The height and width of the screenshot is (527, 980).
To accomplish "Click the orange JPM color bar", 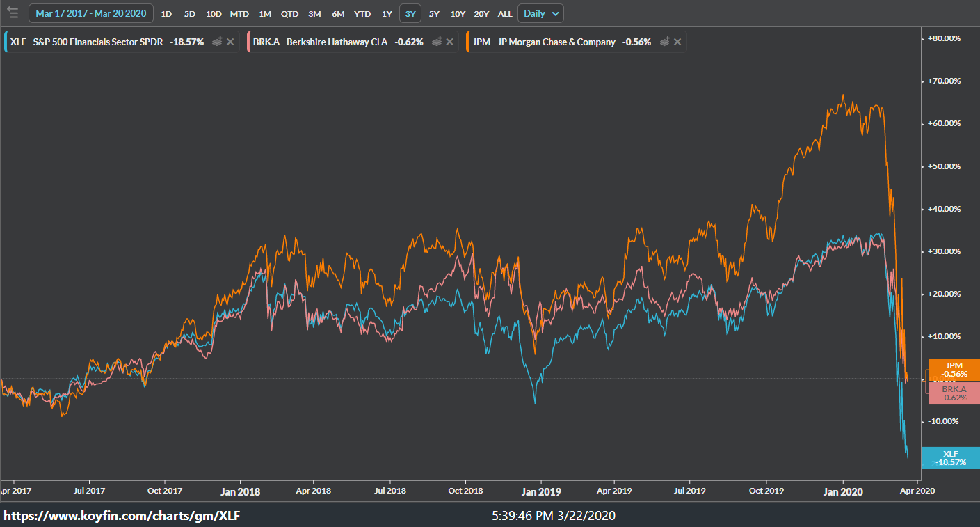I will (468, 42).
